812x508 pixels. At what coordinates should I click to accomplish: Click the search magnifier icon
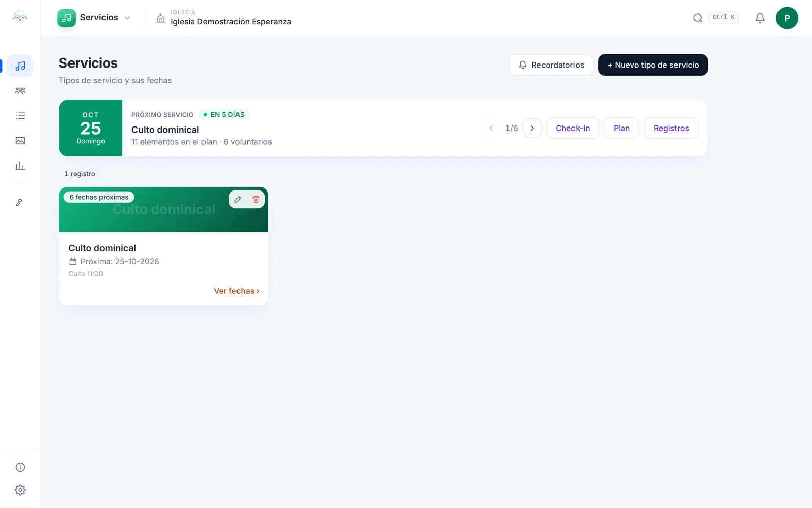pos(698,18)
